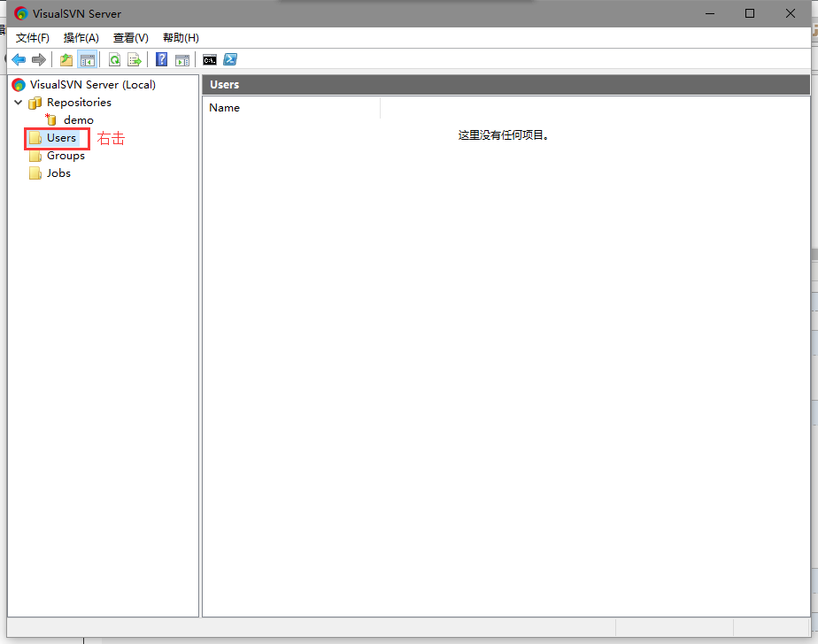Viewport: 818px width, 644px height.
Task: Select the demo repository
Action: point(78,120)
